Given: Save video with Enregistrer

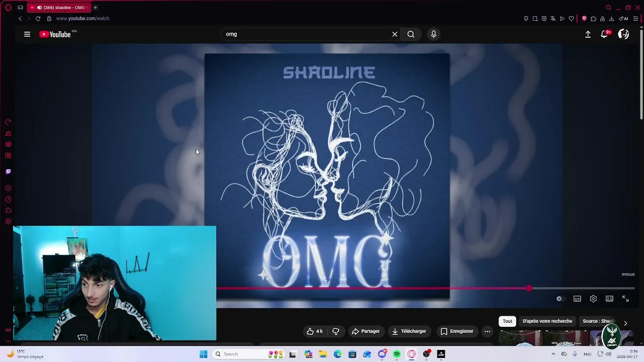Looking at the screenshot, I should click(x=457, y=331).
